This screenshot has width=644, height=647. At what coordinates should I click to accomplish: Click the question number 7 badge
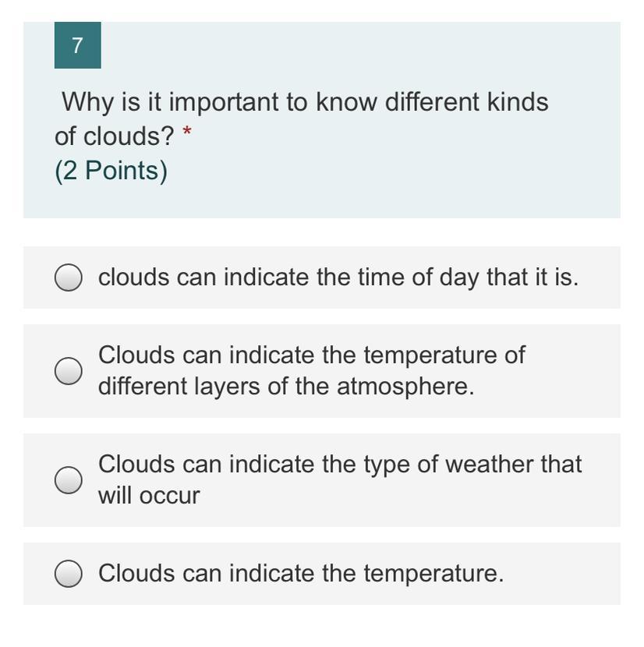pyautogui.click(x=77, y=46)
